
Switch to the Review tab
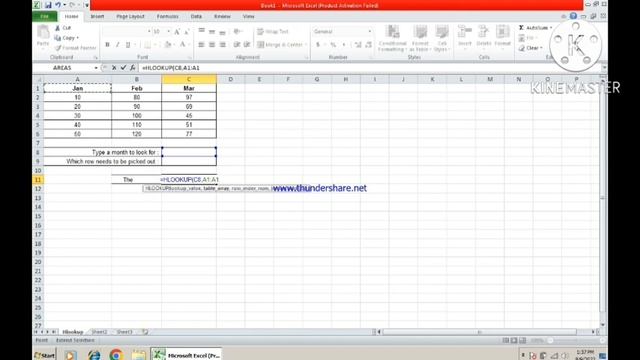tap(222, 16)
